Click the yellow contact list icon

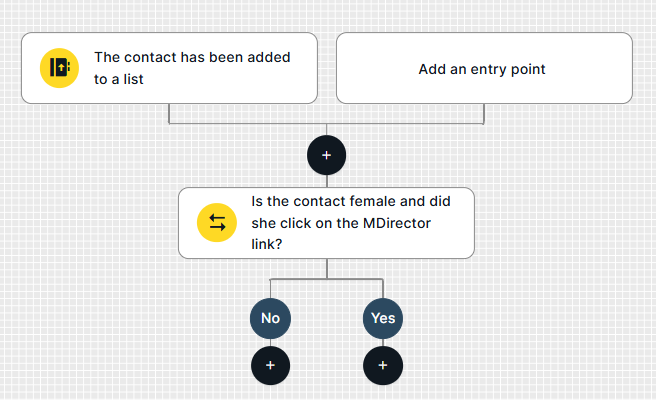[x=59, y=68]
